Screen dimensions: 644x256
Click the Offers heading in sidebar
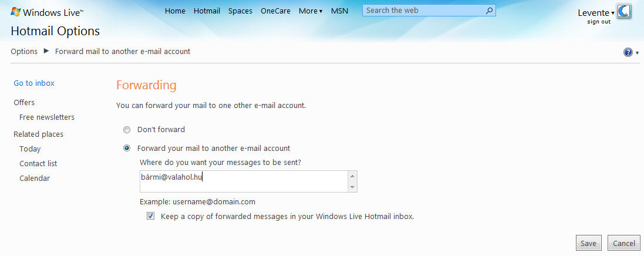24,102
